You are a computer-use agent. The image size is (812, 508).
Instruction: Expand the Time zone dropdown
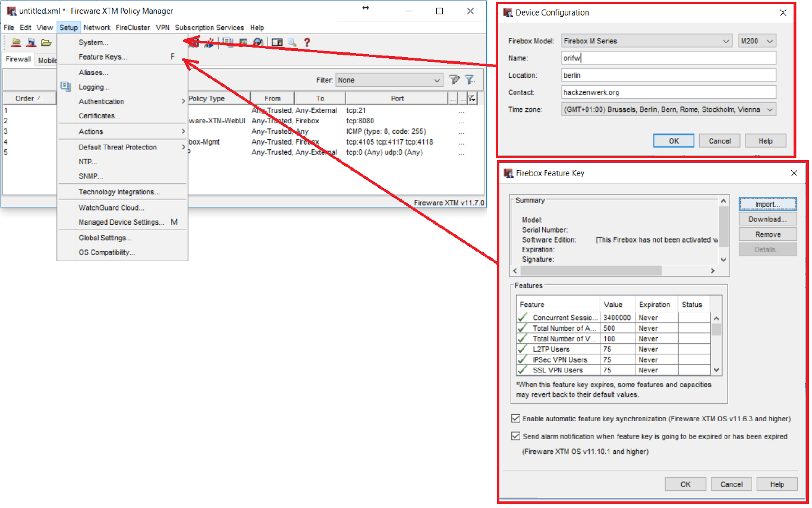coord(669,109)
